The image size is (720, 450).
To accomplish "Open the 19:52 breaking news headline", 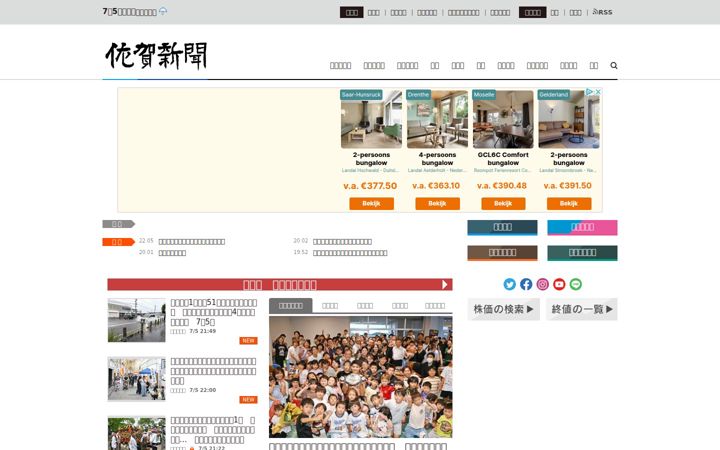I will pyautogui.click(x=350, y=253).
